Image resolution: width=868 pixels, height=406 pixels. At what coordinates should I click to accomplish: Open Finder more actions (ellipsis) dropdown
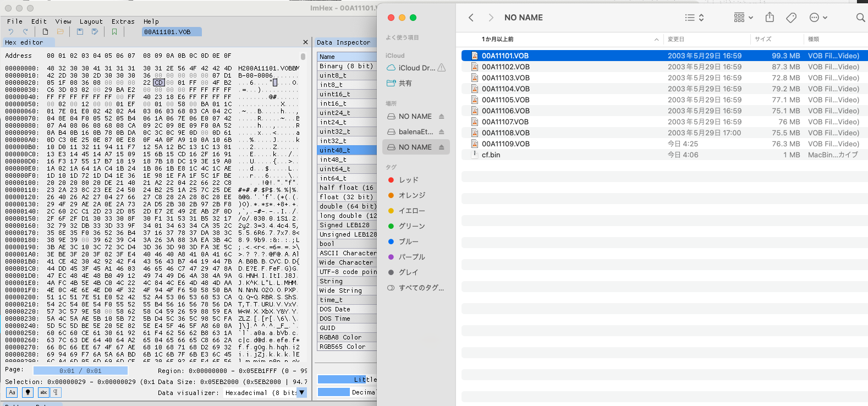818,18
